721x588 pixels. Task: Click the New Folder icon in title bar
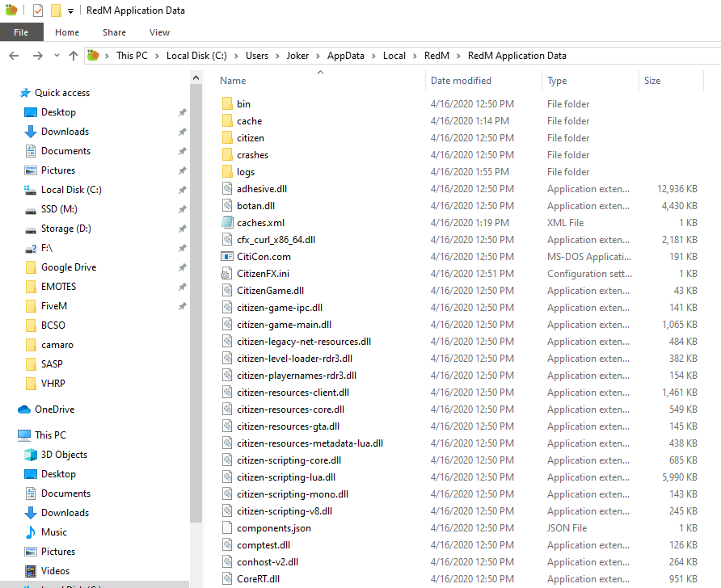(56, 10)
